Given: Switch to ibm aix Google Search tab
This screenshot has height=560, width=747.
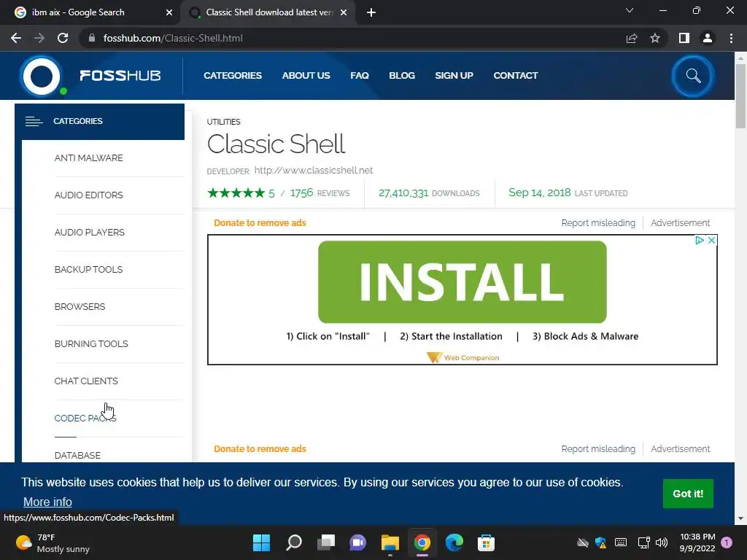Looking at the screenshot, I should (90, 12).
